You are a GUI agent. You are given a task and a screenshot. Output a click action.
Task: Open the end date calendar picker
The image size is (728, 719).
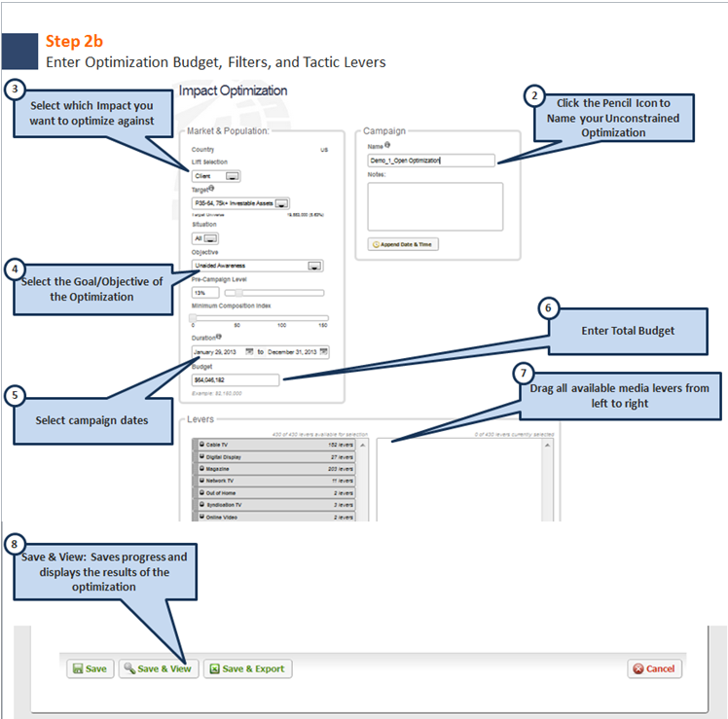coord(324,351)
